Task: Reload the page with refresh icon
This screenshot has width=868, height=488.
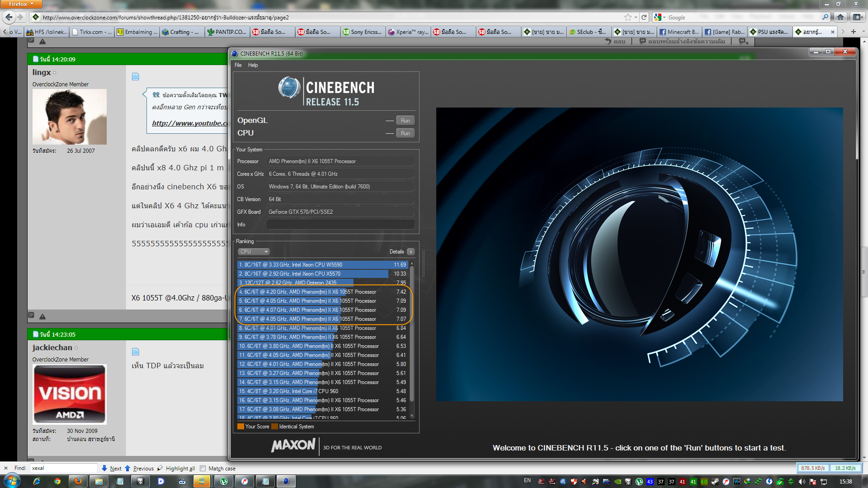Action: click(644, 17)
